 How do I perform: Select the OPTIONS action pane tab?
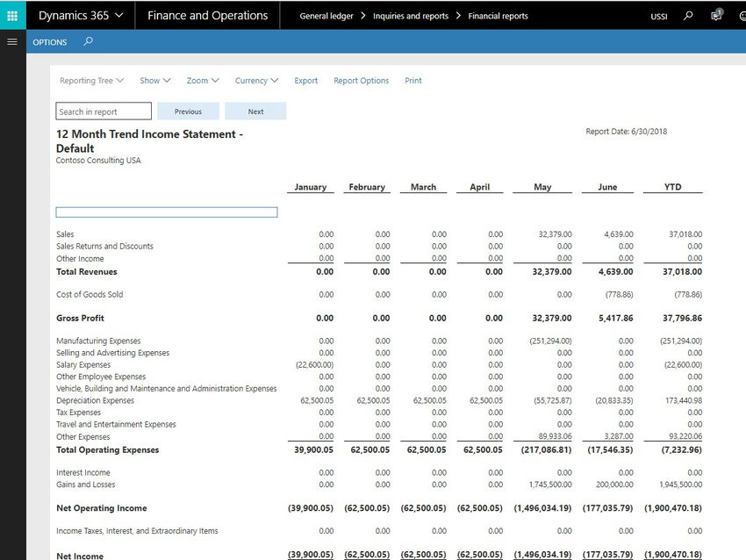[49, 41]
